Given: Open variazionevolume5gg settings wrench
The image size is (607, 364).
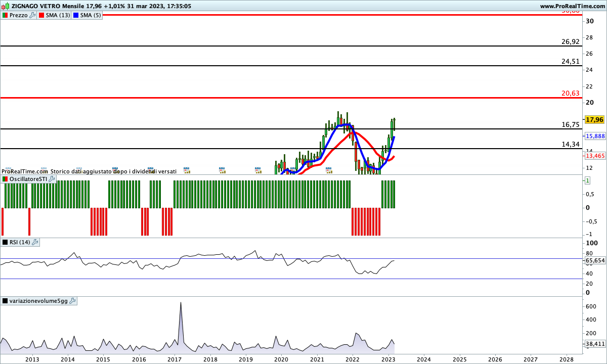Looking at the screenshot, I should coord(72,301).
